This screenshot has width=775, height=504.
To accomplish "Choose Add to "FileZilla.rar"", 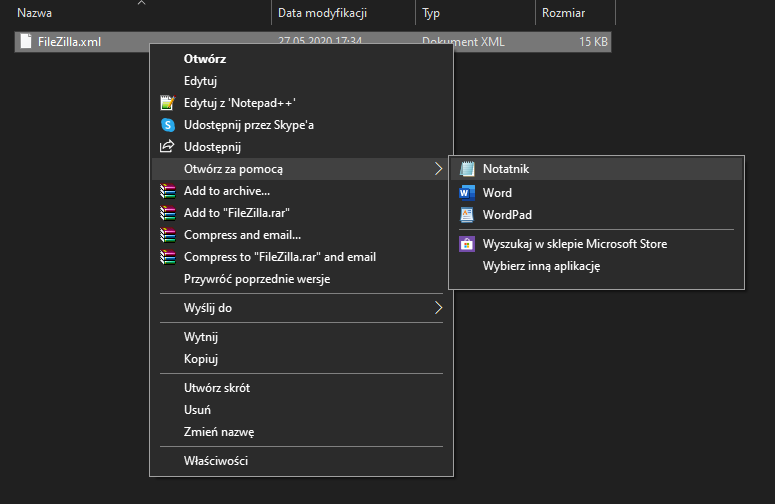I will [301, 213].
